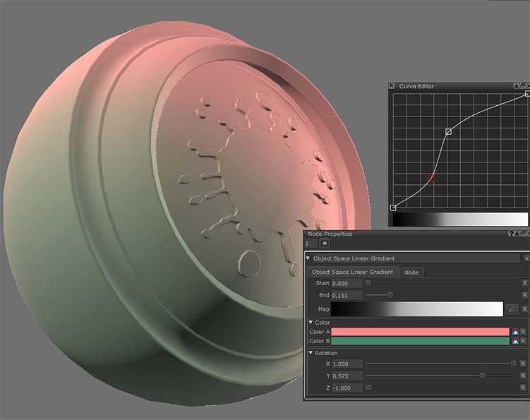The width and height of the screenshot is (530, 420).
Task: Click the Color B green swatch
Action: pos(419,341)
